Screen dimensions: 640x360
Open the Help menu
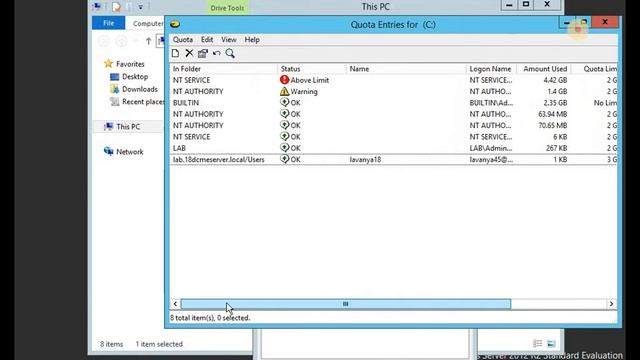coord(252,40)
